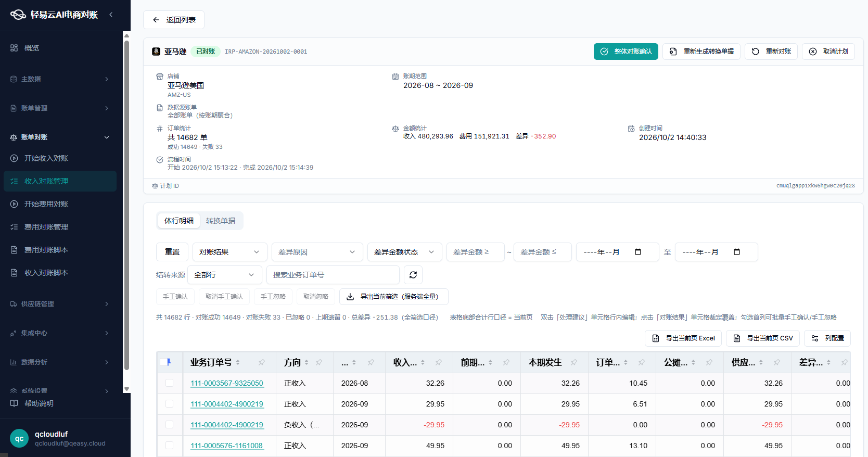Viewport: 868px width, 457px height.
Task: Check the 负收入 row with -29.95
Action: click(169, 425)
